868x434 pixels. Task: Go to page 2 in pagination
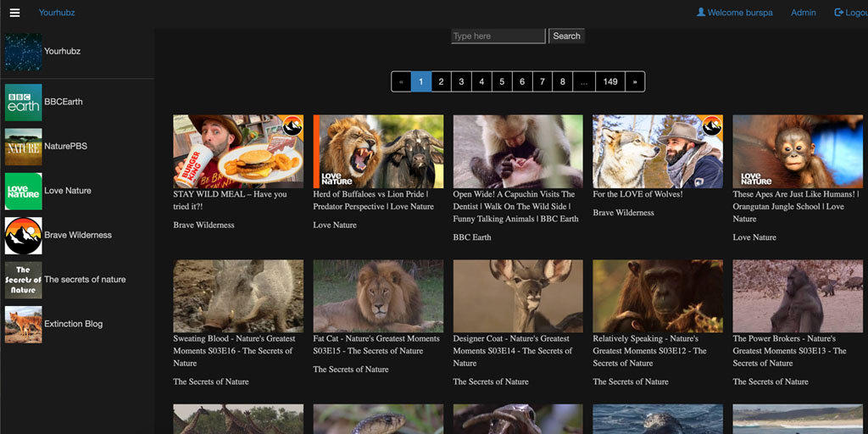tap(441, 82)
